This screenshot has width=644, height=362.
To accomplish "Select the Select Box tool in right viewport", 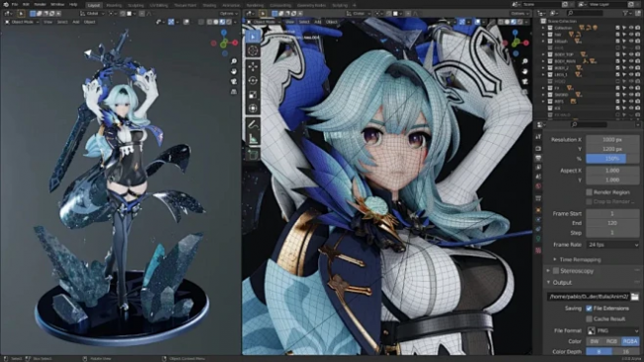I will (x=253, y=37).
